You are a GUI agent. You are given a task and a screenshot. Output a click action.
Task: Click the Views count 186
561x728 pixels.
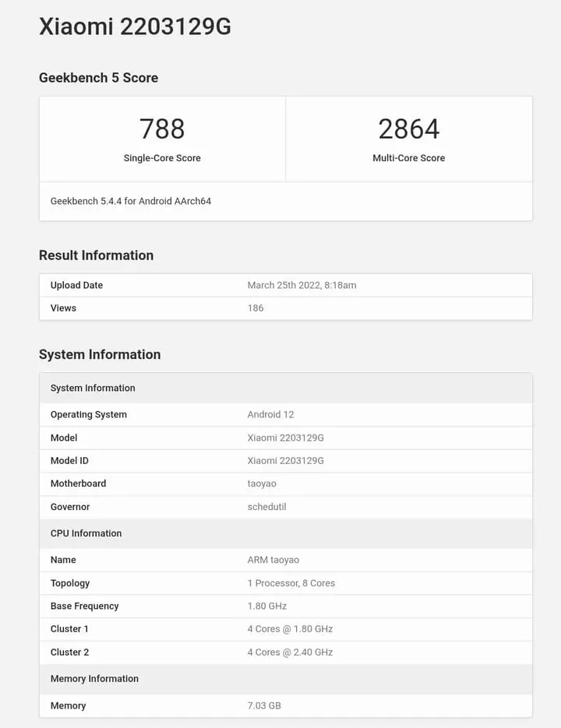(x=256, y=308)
